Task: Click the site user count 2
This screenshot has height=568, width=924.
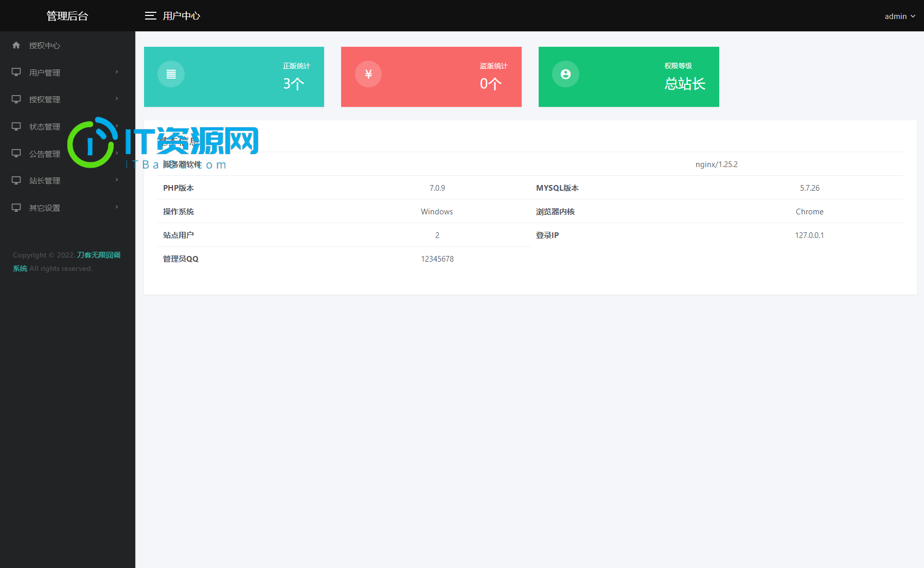Action: point(437,235)
